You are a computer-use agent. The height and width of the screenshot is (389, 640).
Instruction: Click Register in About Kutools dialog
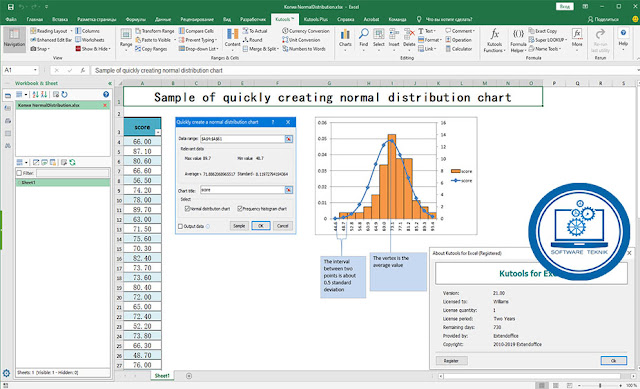451,361
